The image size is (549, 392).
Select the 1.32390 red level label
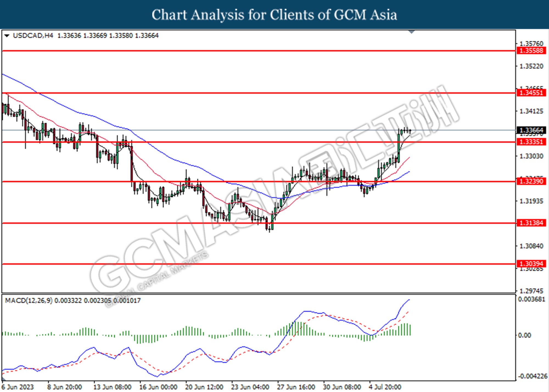531,181
